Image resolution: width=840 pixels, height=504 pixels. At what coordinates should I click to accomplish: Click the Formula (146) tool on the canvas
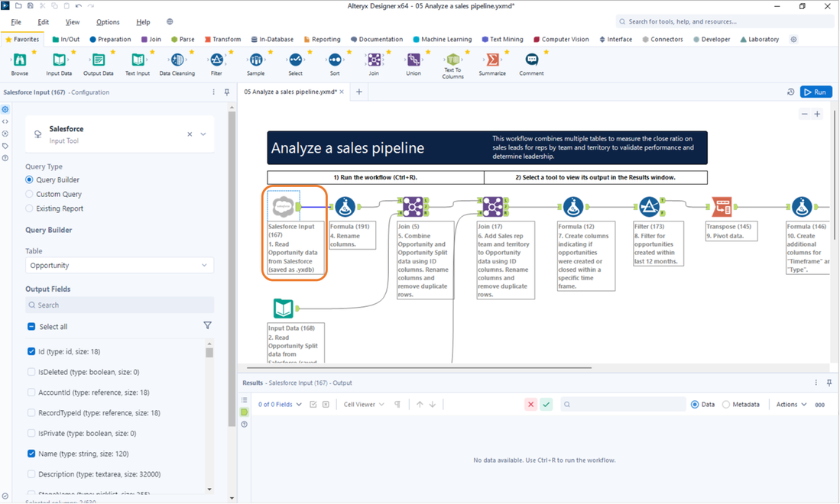coord(802,206)
